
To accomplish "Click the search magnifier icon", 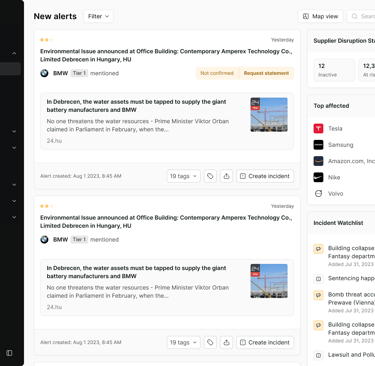I will (355, 16).
